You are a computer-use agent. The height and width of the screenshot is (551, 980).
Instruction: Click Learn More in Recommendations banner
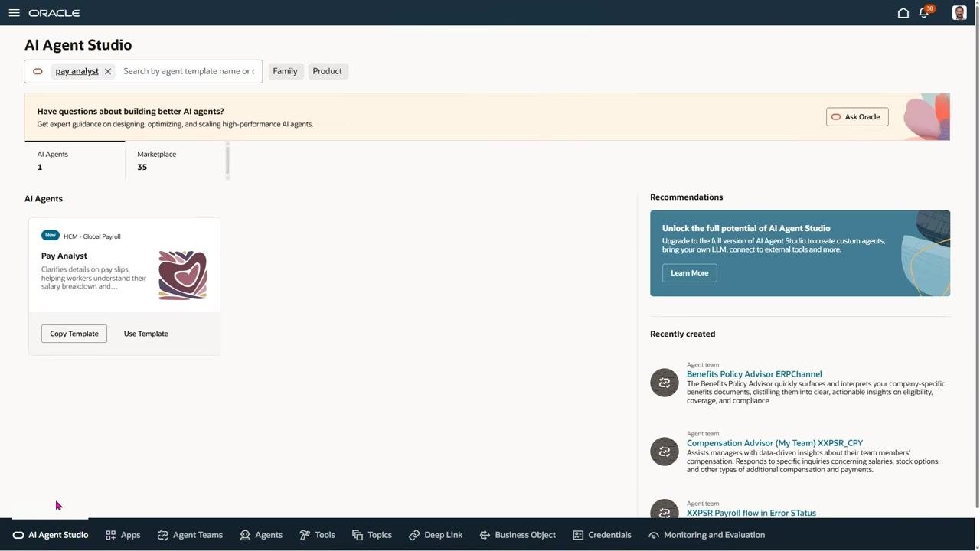click(689, 273)
